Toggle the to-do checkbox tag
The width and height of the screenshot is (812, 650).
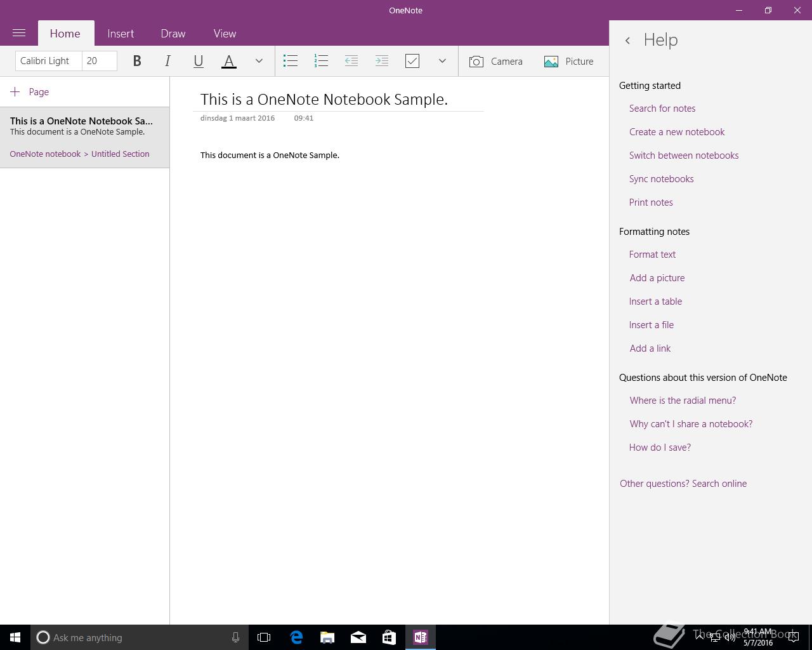coord(412,61)
